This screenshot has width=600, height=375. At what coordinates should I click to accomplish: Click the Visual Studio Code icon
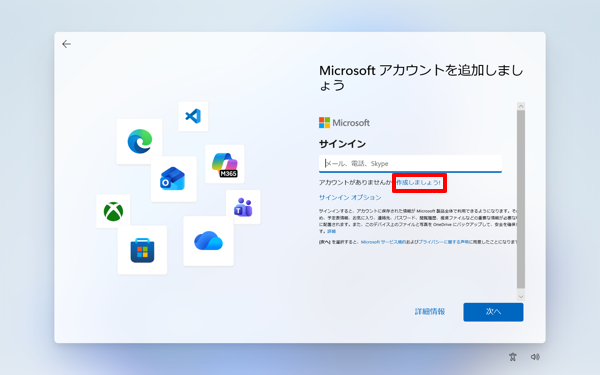(x=193, y=116)
